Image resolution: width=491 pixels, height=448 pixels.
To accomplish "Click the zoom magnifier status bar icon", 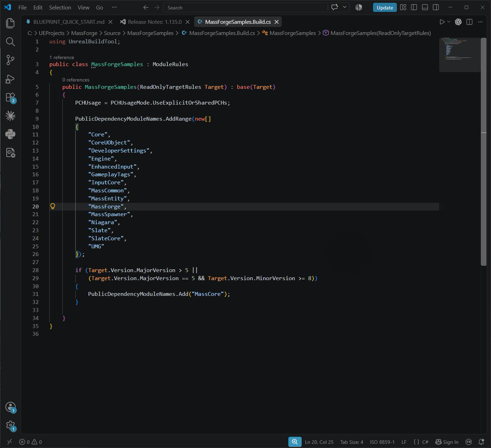I will click(295, 442).
